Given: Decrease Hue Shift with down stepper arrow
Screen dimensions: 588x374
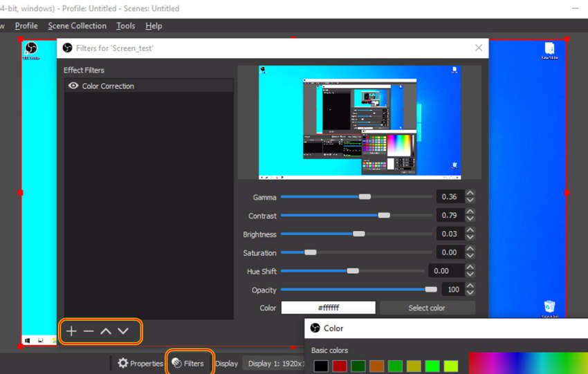Looking at the screenshot, I should 470,274.
